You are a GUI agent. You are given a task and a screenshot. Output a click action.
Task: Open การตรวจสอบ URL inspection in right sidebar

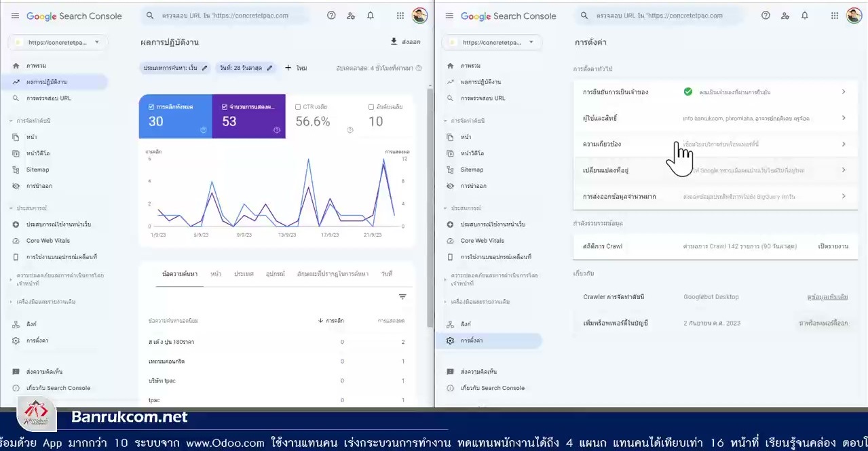[x=489, y=98]
